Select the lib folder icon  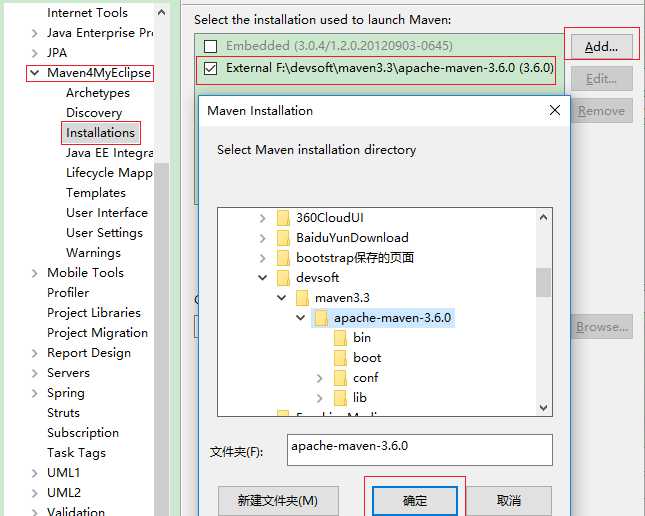coord(340,397)
